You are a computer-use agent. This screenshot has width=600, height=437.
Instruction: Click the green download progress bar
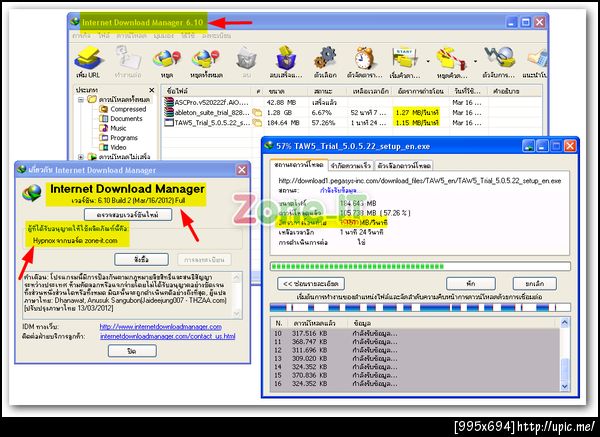point(420,266)
